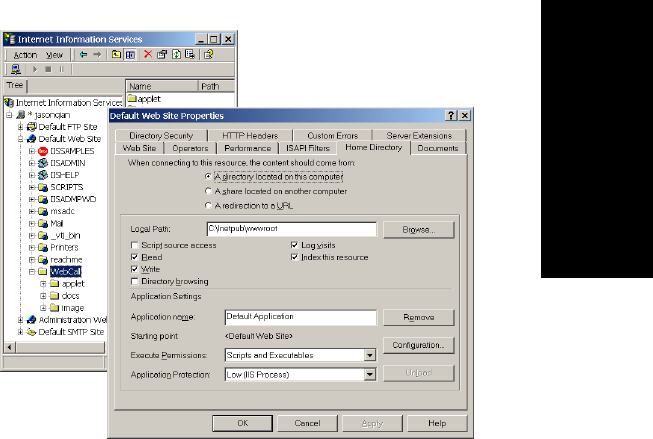The image size is (653, 439).
Task: Expand the image subfolder
Action: click(x=43, y=308)
